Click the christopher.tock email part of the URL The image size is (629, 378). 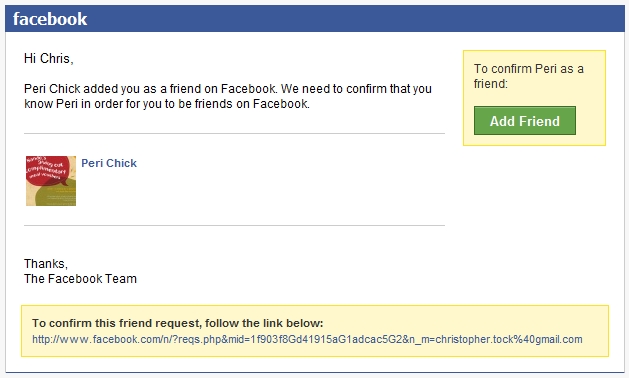(509, 339)
